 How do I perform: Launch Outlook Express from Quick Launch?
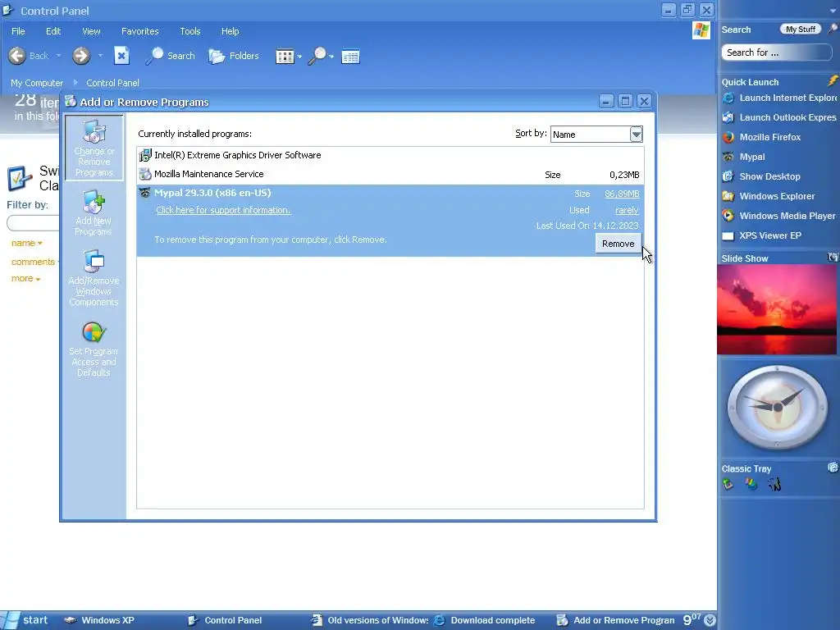(x=780, y=117)
